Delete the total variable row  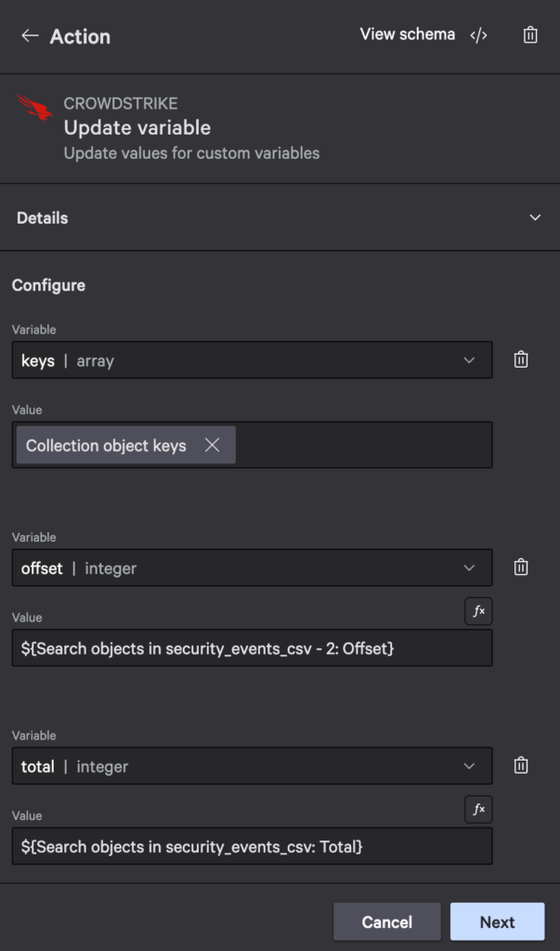(521, 765)
